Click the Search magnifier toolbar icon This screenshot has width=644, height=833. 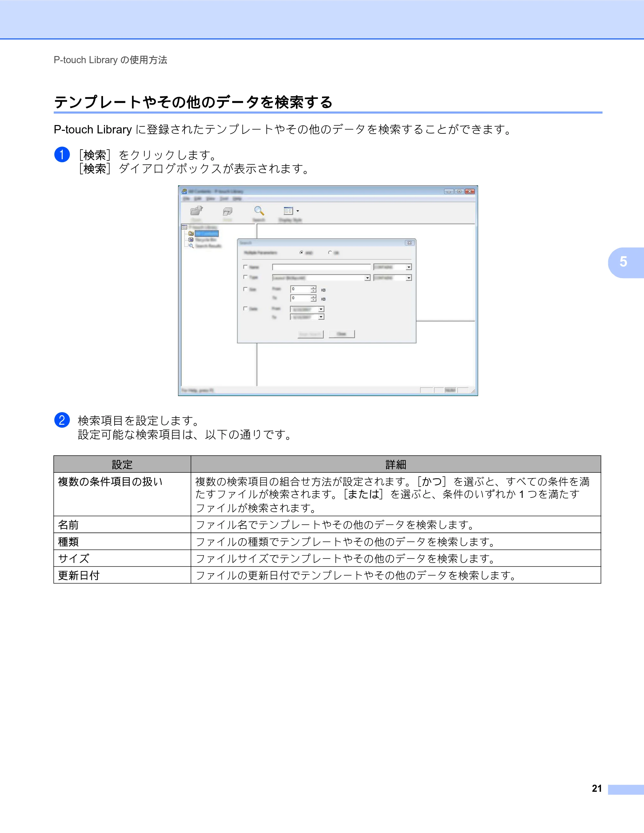coord(259,210)
